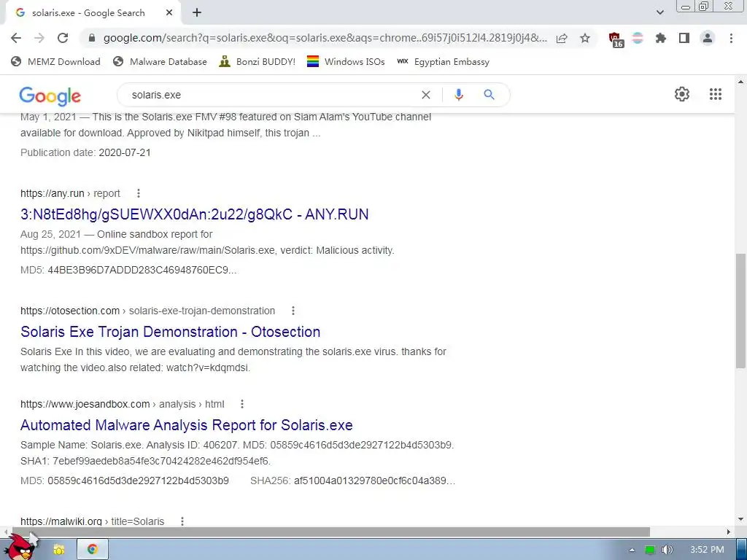Screen dimensions: 747x560
Task: Open the Chrome profile avatar
Action: pos(708,38)
